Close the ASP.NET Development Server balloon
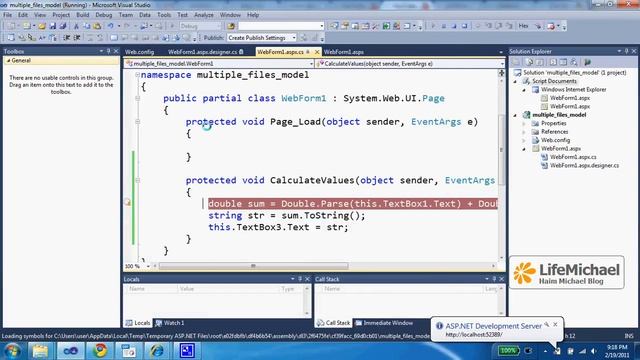 pyautogui.click(x=556, y=324)
